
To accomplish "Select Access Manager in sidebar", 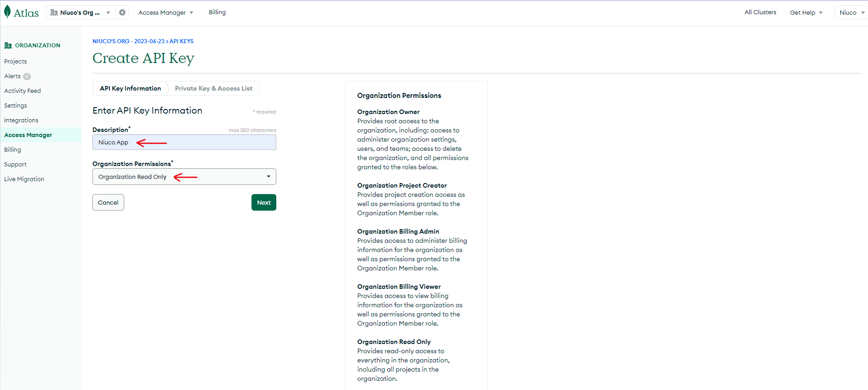I will (x=28, y=135).
